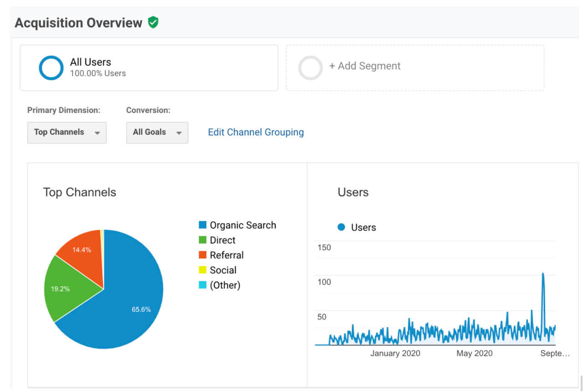Click the 65.6% Organic Search pie slice
The image size is (588, 392).
click(x=132, y=305)
